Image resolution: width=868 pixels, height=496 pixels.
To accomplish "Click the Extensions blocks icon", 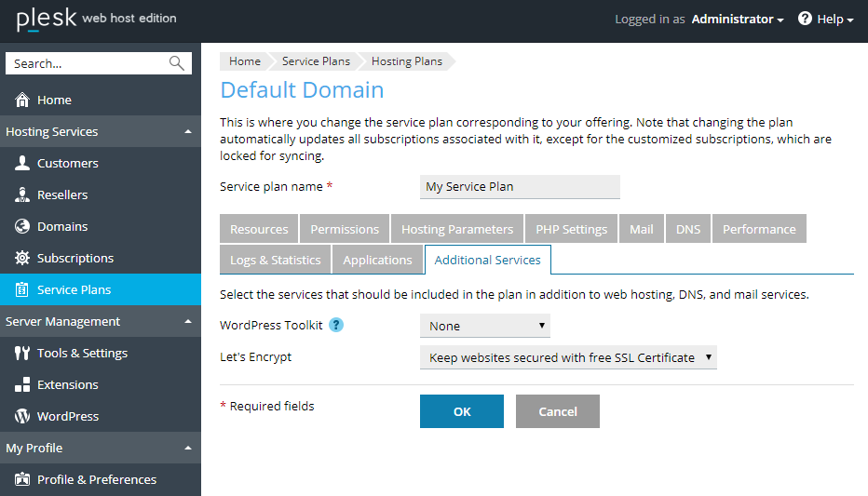I will 22,384.
